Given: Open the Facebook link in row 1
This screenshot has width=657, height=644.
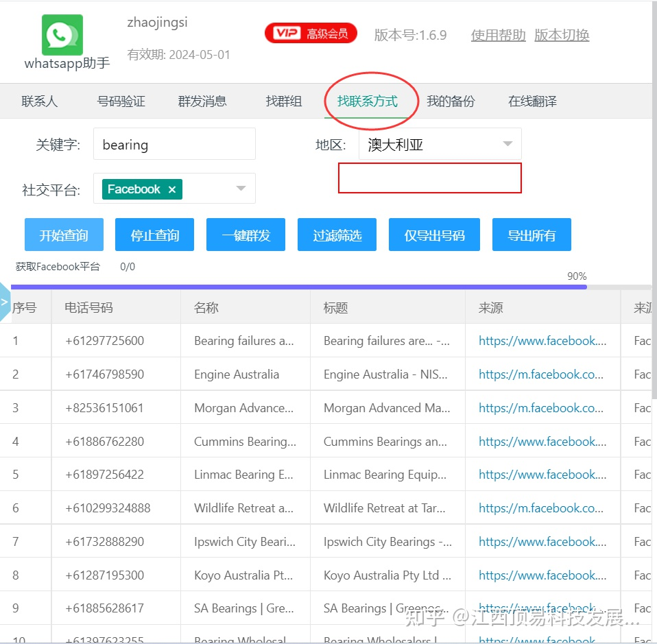Looking at the screenshot, I should (x=542, y=341).
